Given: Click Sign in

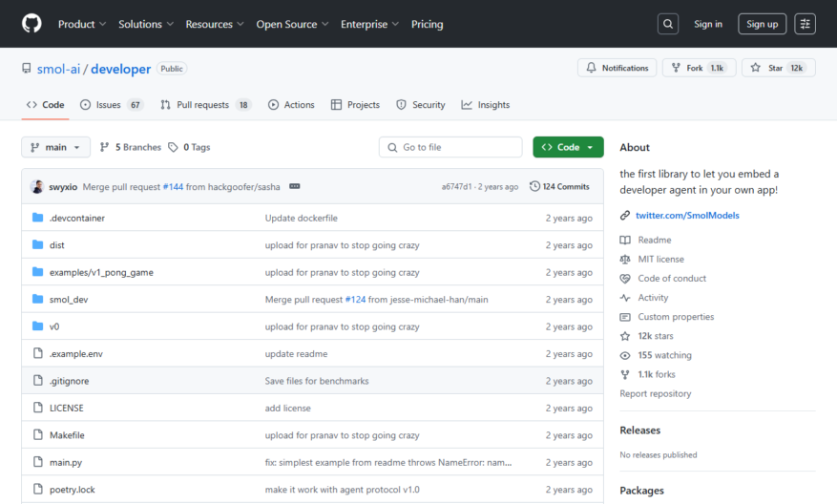Looking at the screenshot, I should (708, 24).
